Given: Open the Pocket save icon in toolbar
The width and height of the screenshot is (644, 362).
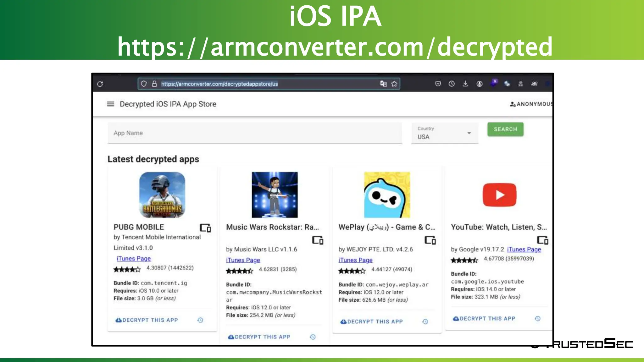Looking at the screenshot, I should coord(438,84).
